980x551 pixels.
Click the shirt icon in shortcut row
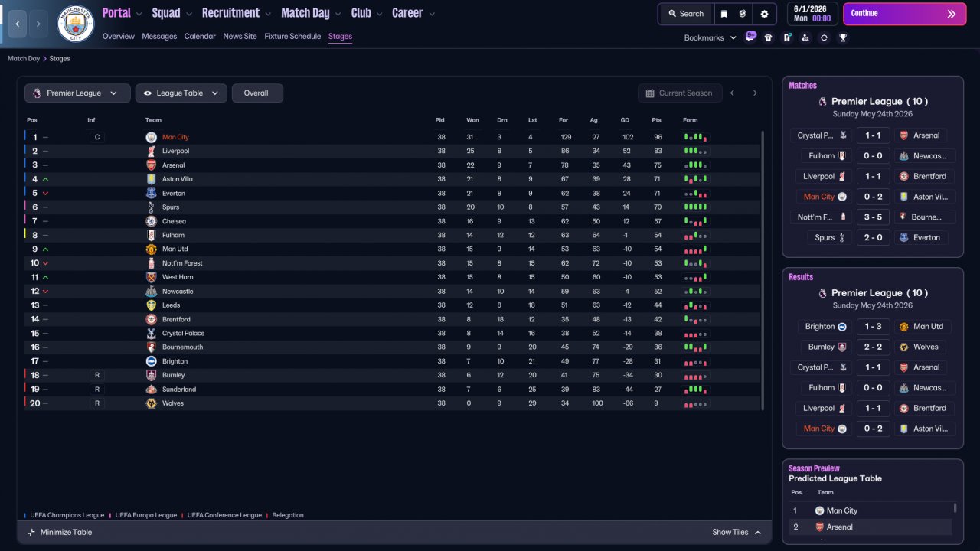coord(769,37)
